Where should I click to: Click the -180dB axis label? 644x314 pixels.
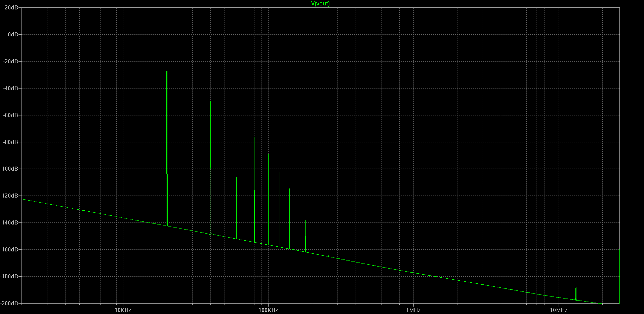(x=9, y=276)
